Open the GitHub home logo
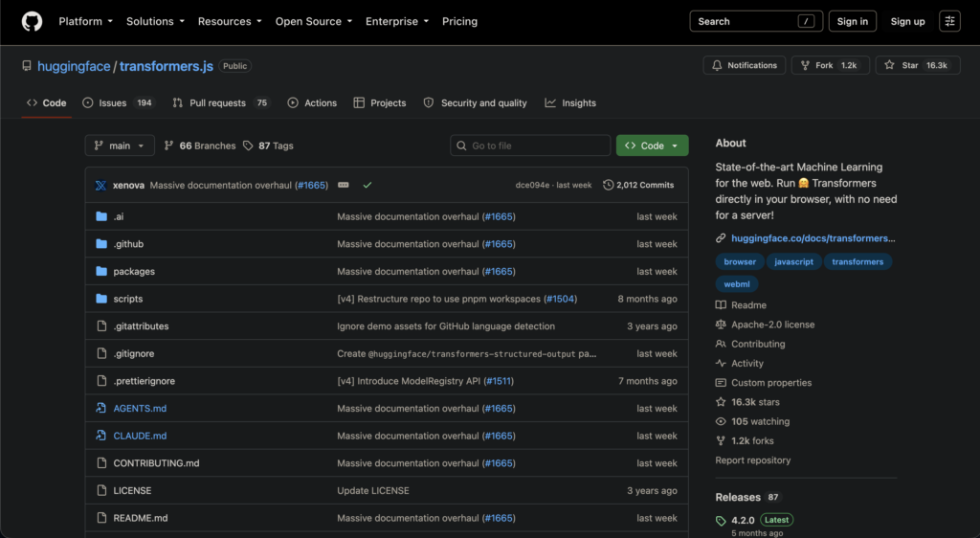Viewport: 980px width, 538px height. coord(32,21)
